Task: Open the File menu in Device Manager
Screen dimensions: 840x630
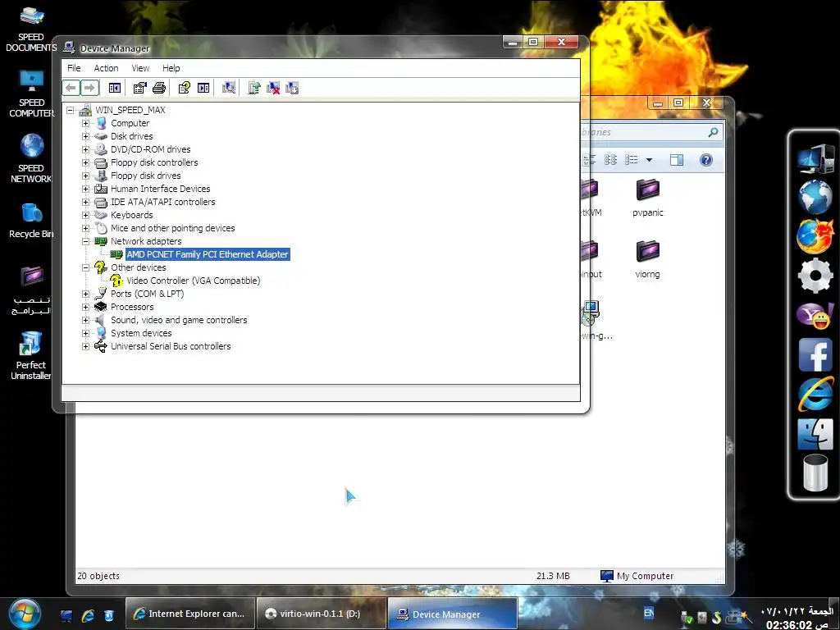Action: click(x=74, y=68)
